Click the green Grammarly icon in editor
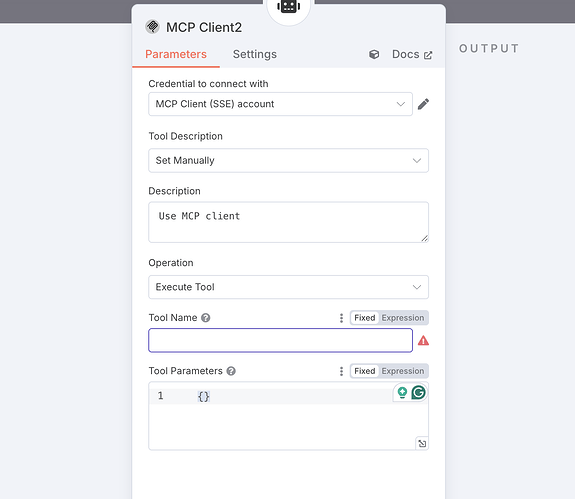 [418, 392]
